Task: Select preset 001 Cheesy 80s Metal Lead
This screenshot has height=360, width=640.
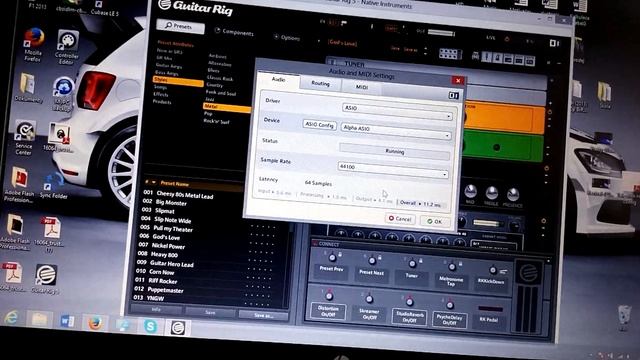Action: tap(179, 195)
